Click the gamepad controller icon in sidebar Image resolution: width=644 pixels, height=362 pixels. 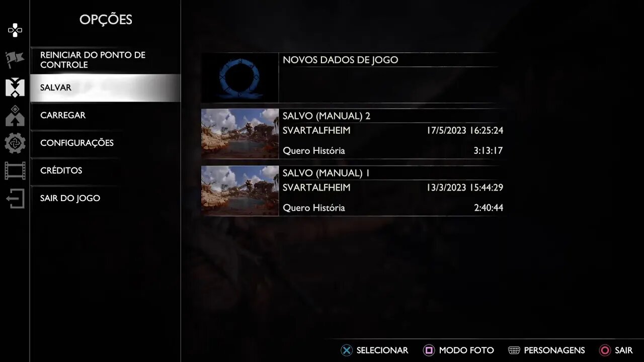(x=15, y=31)
